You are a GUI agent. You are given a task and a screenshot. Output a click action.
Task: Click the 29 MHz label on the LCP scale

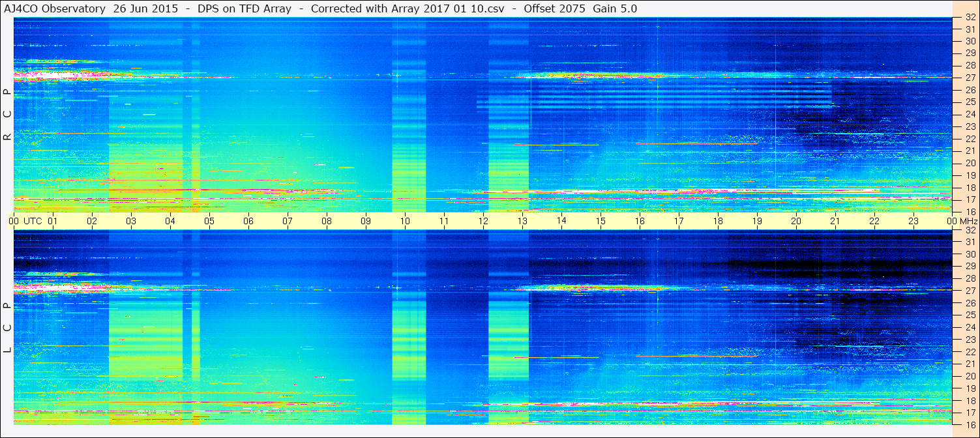(x=970, y=267)
